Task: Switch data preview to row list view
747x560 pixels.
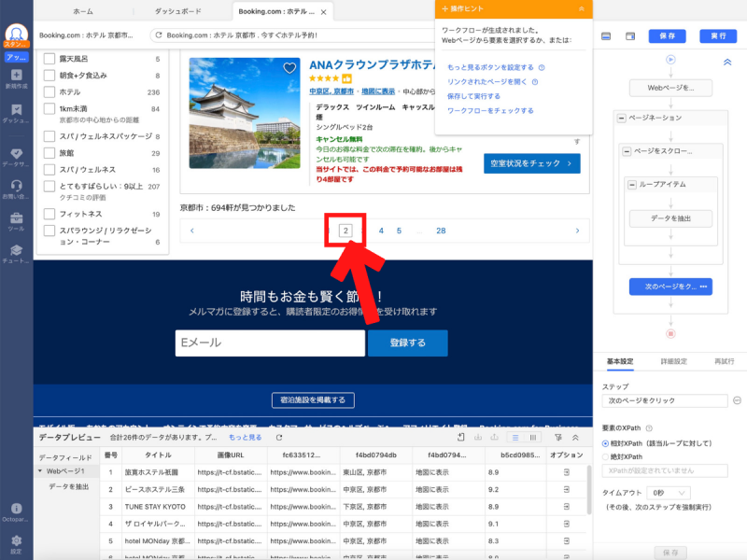Action: pos(515,437)
